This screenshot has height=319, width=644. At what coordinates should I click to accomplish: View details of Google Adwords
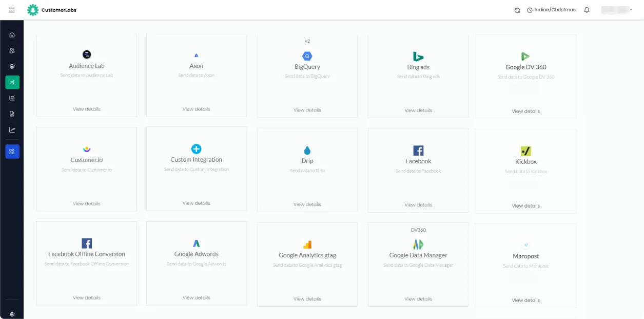197,298
